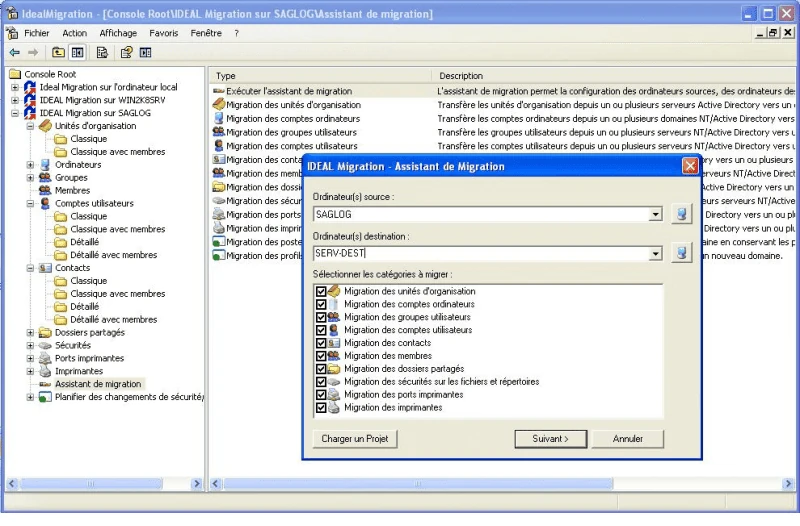Click the Export list toolbar icon
Viewport: 800px width, 526px height.
click(102, 52)
